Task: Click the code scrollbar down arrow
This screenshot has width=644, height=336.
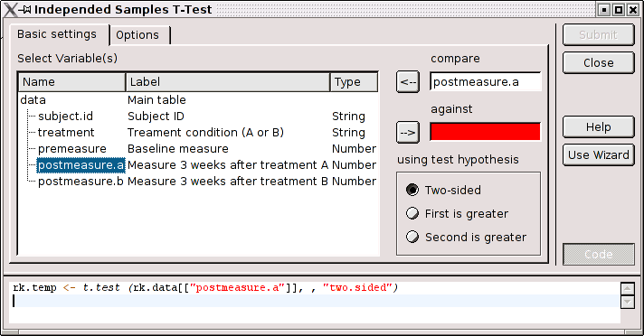Action: point(628,303)
